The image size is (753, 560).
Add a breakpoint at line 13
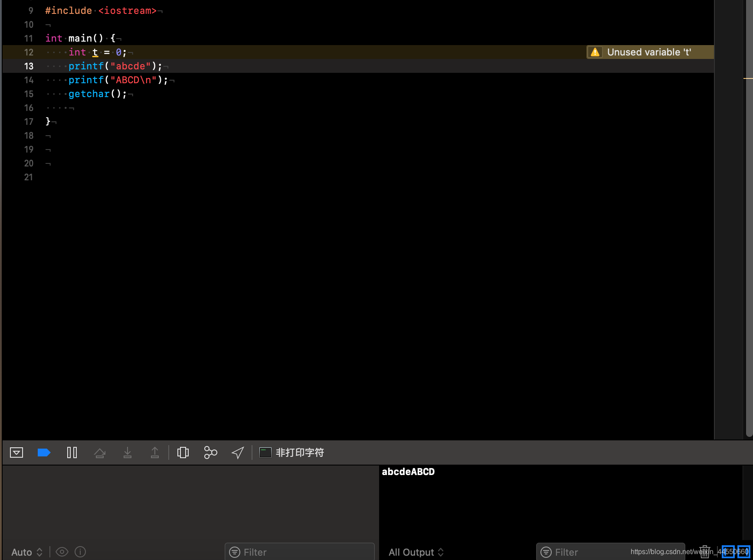pyautogui.click(x=29, y=66)
